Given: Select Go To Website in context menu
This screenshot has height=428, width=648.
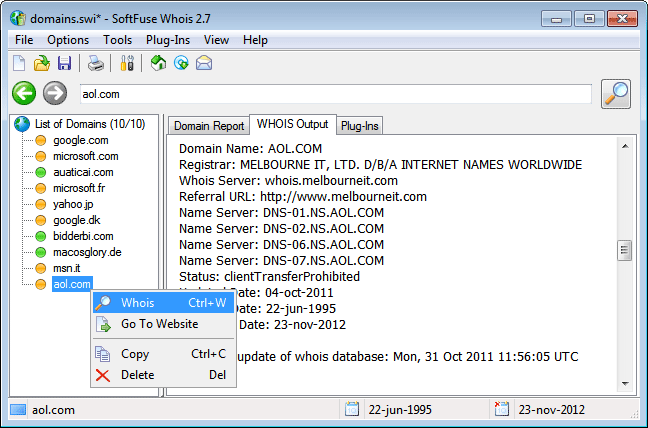Looking at the screenshot, I should click(159, 324).
